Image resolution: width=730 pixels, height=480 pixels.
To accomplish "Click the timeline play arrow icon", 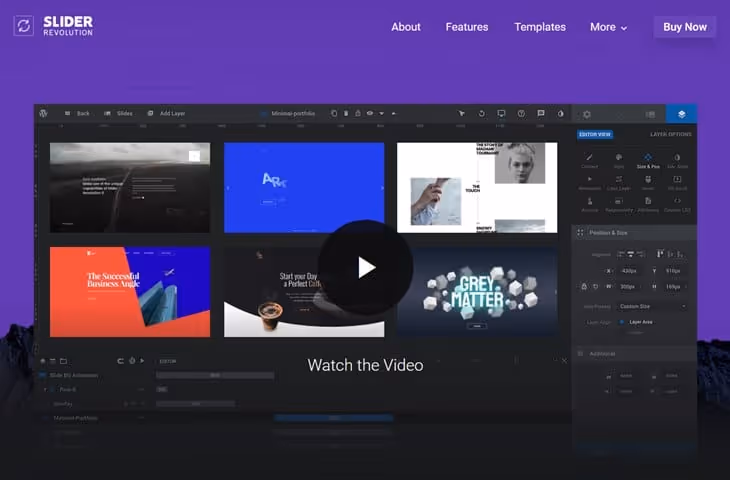I will pos(142,361).
